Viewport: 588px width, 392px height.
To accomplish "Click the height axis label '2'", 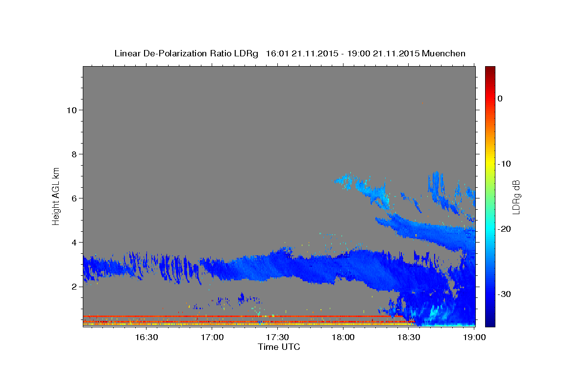I will 73,286.
